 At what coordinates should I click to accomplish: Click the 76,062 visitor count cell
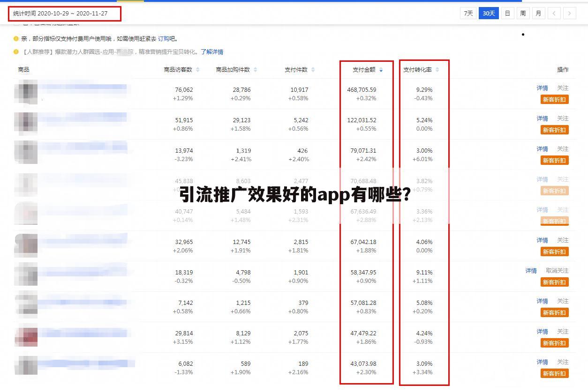[x=184, y=89]
